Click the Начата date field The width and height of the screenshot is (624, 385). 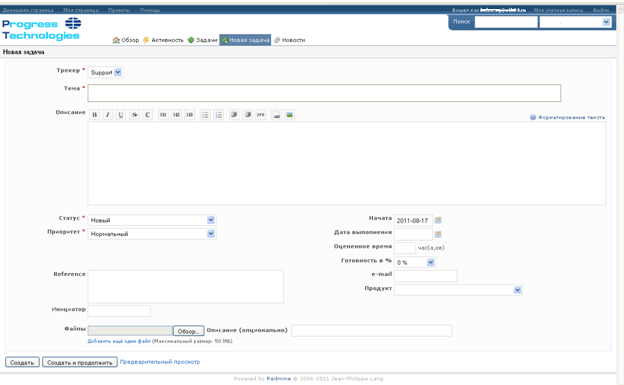tap(413, 220)
